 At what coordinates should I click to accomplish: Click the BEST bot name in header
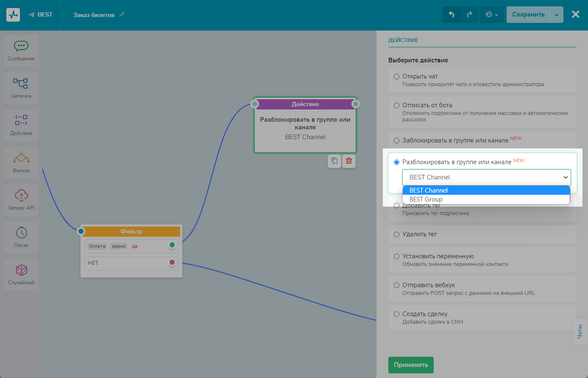coord(45,14)
